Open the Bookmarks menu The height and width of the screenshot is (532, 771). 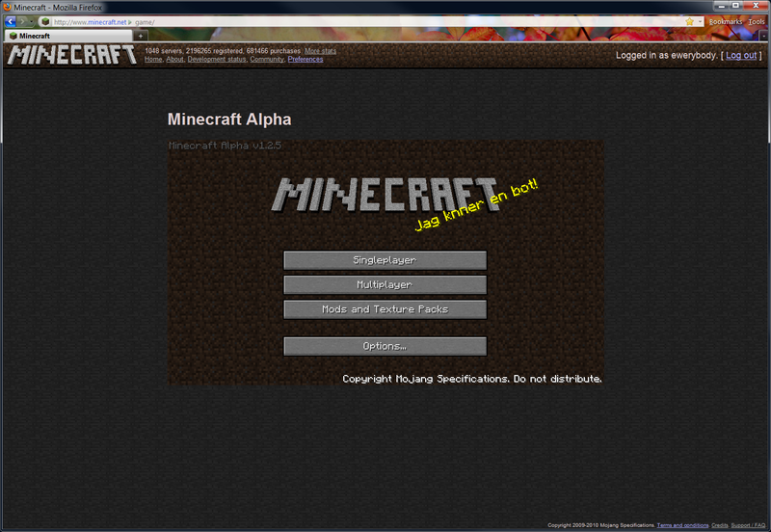click(726, 21)
